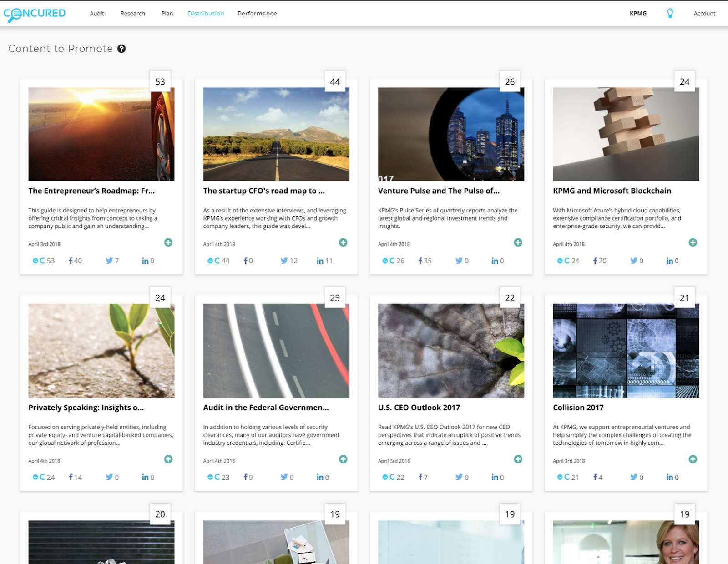Click score badge 26 on Venture Pulse card

[x=510, y=81]
